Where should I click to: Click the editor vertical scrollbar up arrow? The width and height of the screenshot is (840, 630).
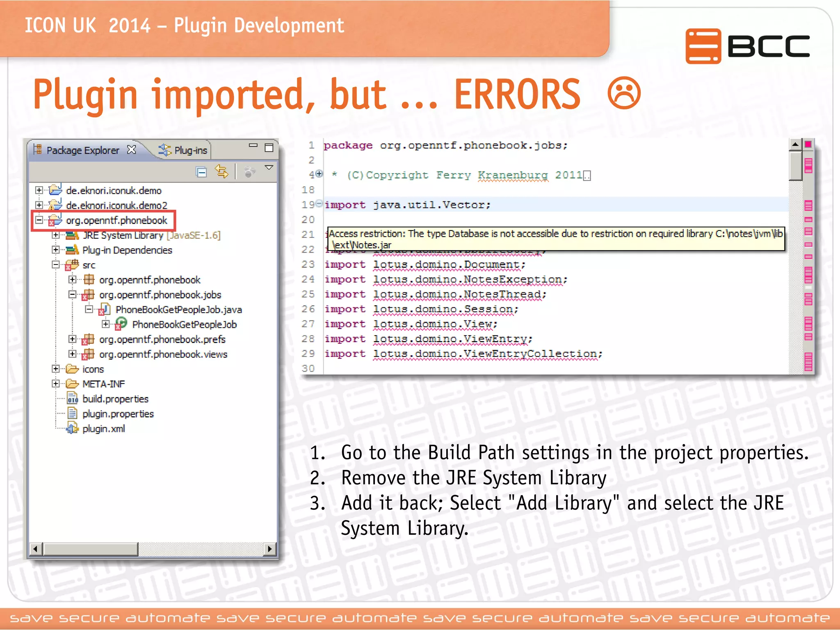click(795, 144)
